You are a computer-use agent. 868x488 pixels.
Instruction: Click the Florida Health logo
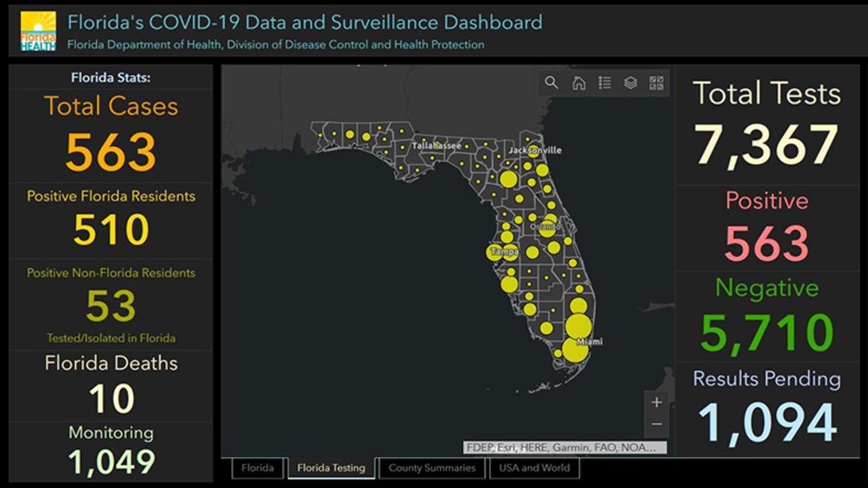pos(38,30)
